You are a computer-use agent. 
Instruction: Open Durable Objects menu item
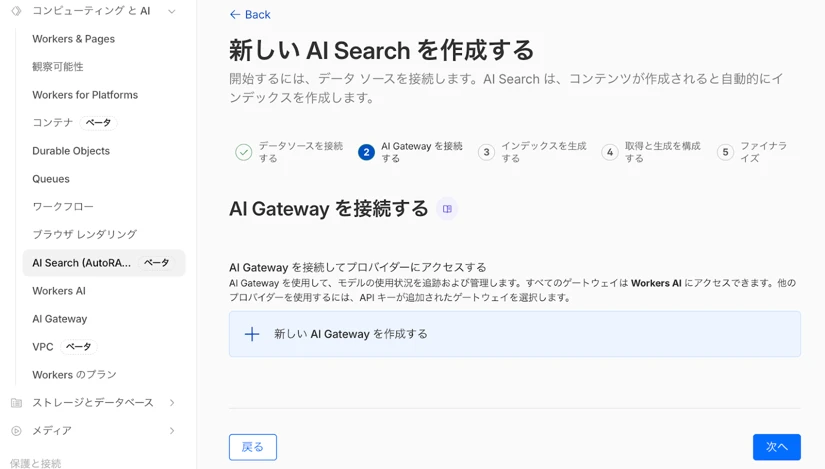tap(71, 151)
